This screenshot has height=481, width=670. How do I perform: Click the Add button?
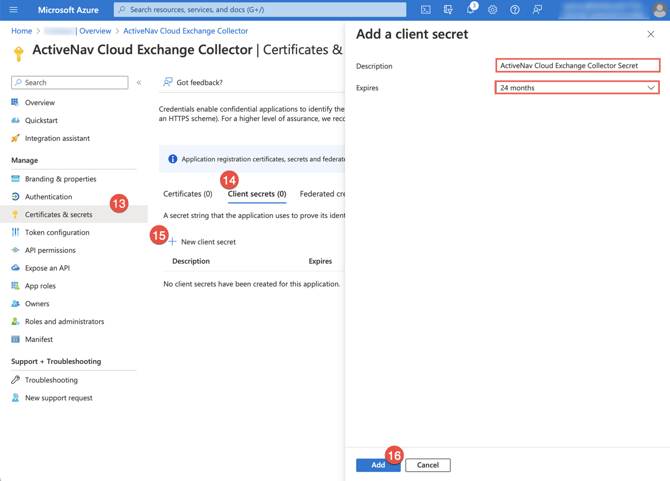point(378,465)
